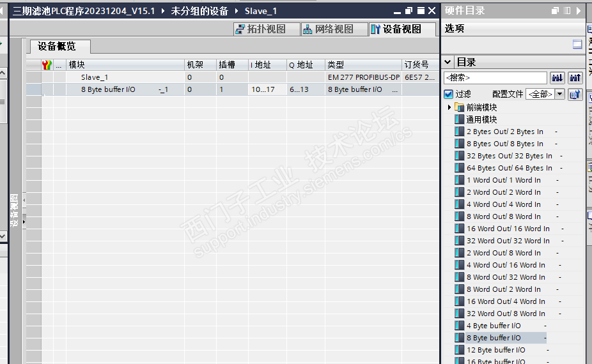The height and width of the screenshot is (364, 592).
Task: Expand the 前端模块 folder
Action: click(449, 107)
